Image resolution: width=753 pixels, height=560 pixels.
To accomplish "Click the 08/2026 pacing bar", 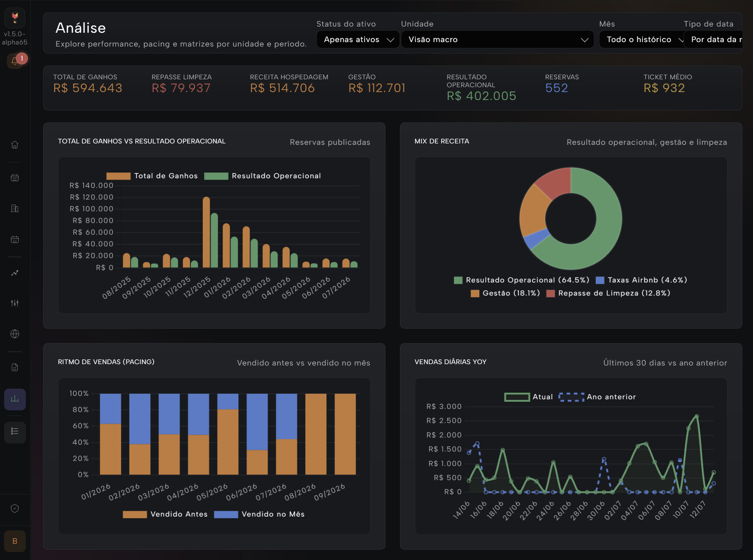I will (x=316, y=434).
